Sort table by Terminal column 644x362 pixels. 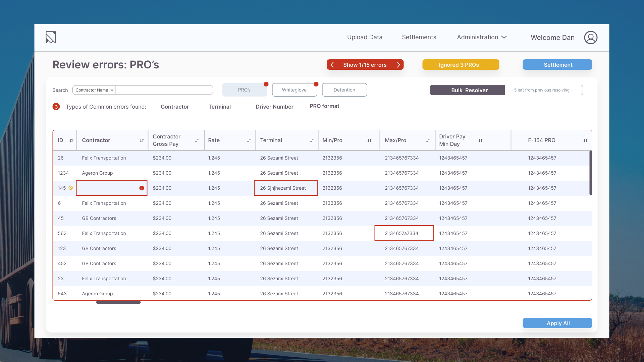312,140
